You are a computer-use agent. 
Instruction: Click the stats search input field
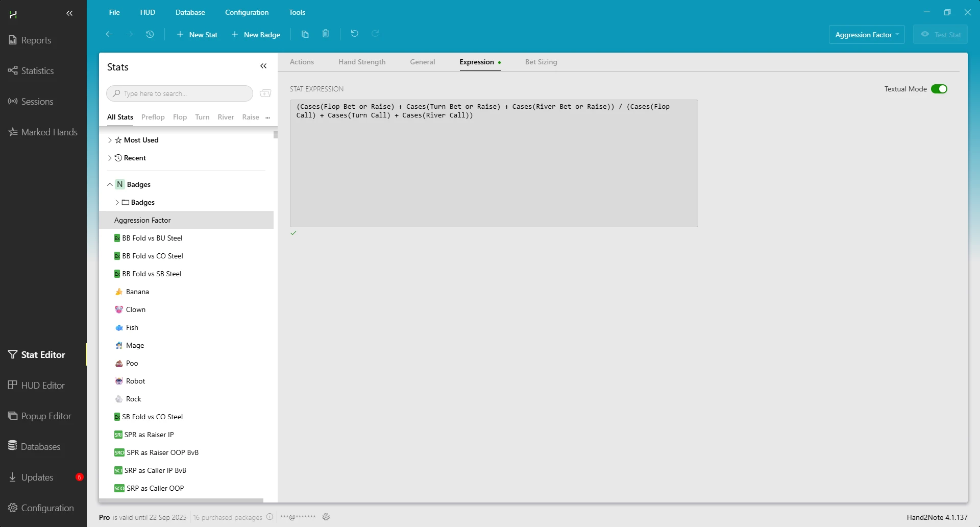pos(184,94)
